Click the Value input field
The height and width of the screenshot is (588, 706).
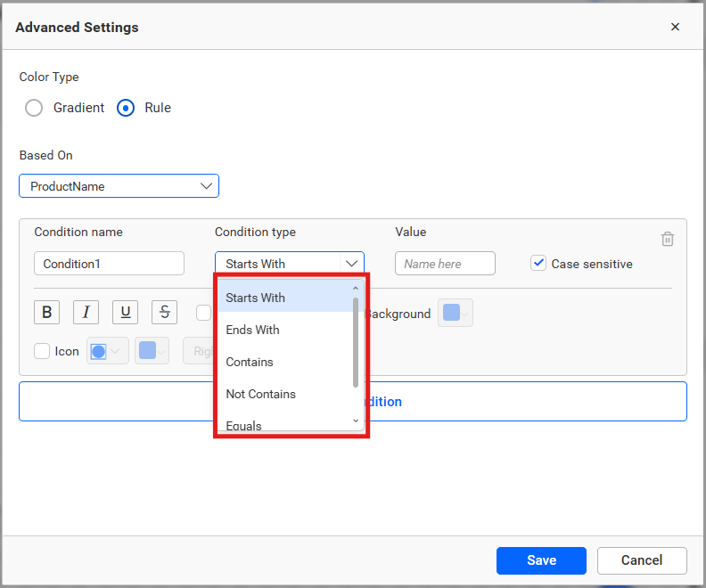point(445,264)
